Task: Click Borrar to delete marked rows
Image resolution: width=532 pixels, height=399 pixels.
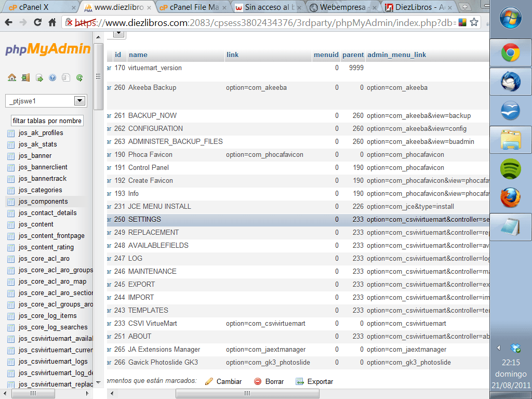Action: click(274, 381)
